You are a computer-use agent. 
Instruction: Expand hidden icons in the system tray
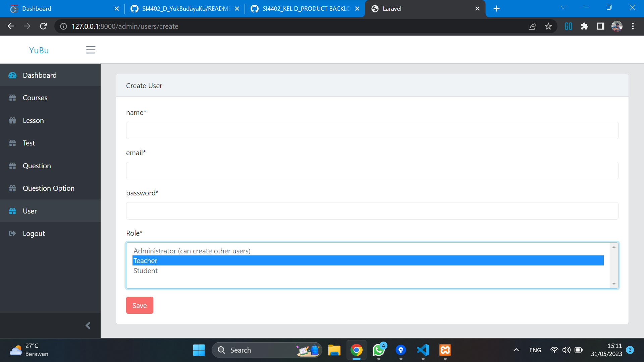coord(516,350)
